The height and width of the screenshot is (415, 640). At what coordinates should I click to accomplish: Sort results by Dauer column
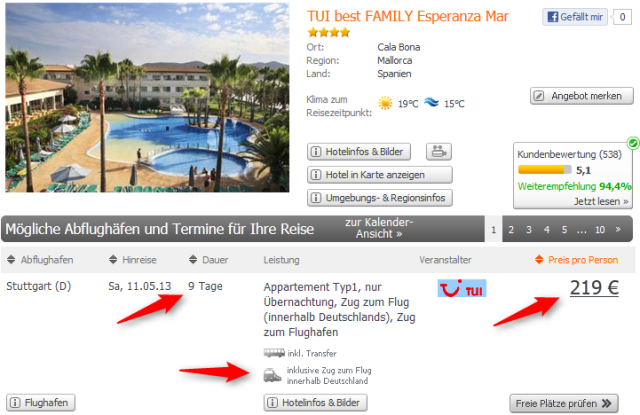coord(209,260)
